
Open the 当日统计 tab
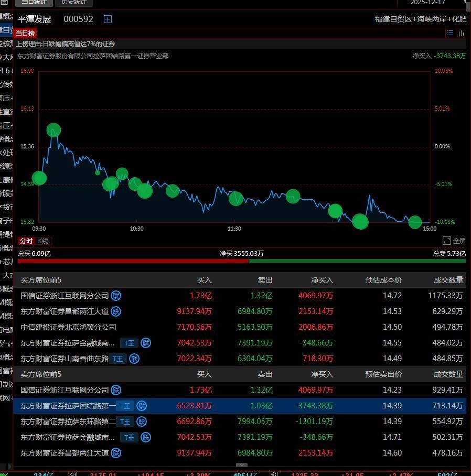(34, 3)
